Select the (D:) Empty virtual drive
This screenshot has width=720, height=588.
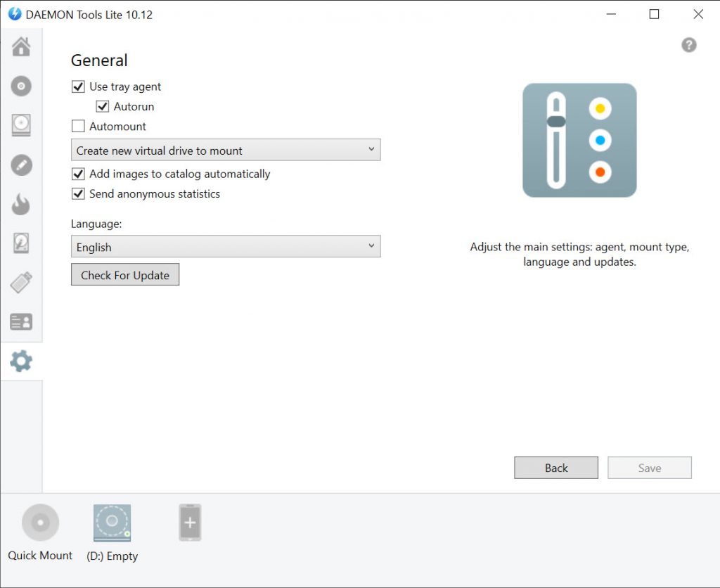(x=112, y=523)
